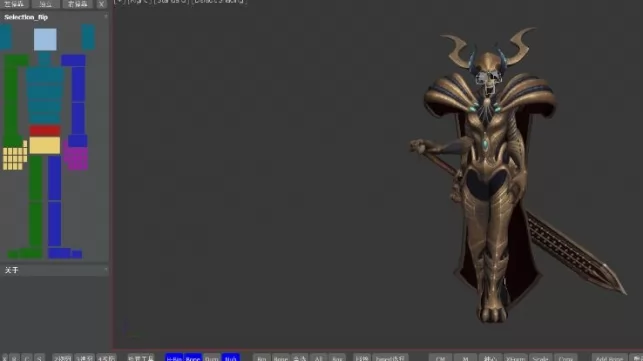The width and height of the screenshot is (643, 361).
Task: Toggle the Dum filter button
Action: 212,358
